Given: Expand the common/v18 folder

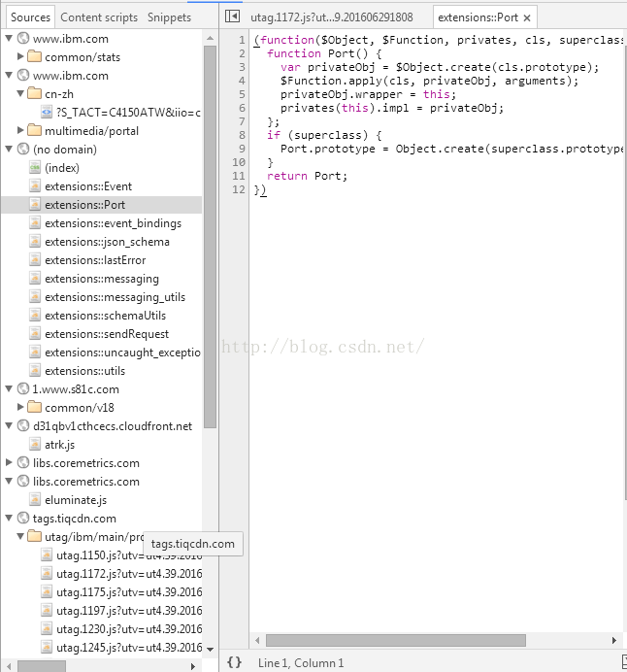Looking at the screenshot, I should (x=20, y=407).
